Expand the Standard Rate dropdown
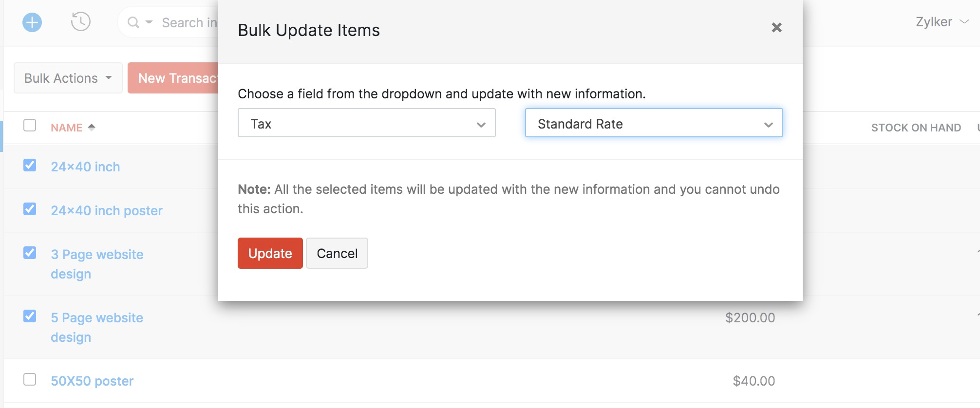The width and height of the screenshot is (980, 408). (654, 123)
